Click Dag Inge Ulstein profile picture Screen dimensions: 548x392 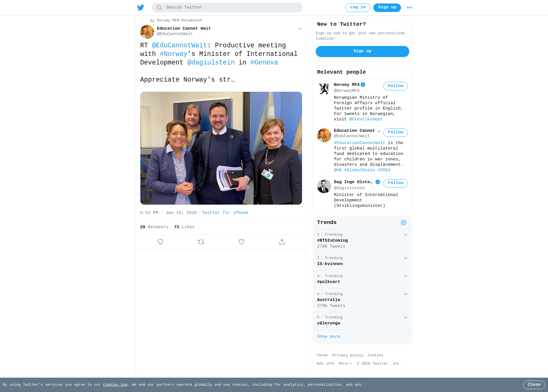tap(324, 186)
